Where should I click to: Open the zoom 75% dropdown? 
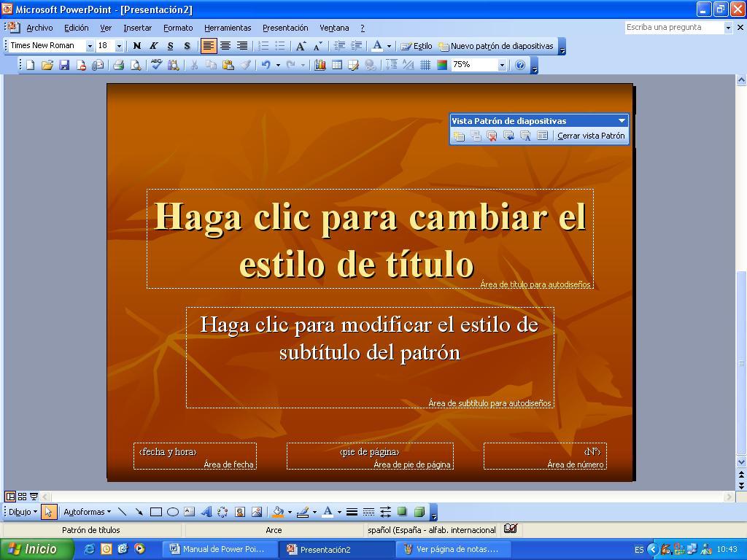tap(502, 65)
